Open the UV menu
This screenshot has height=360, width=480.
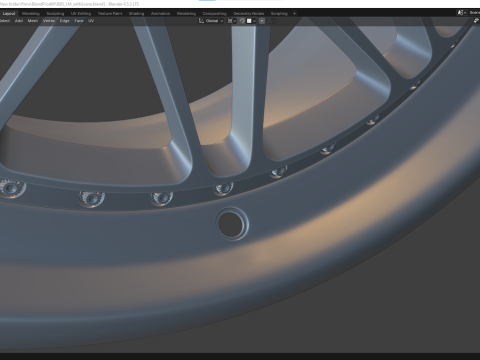[x=91, y=21]
